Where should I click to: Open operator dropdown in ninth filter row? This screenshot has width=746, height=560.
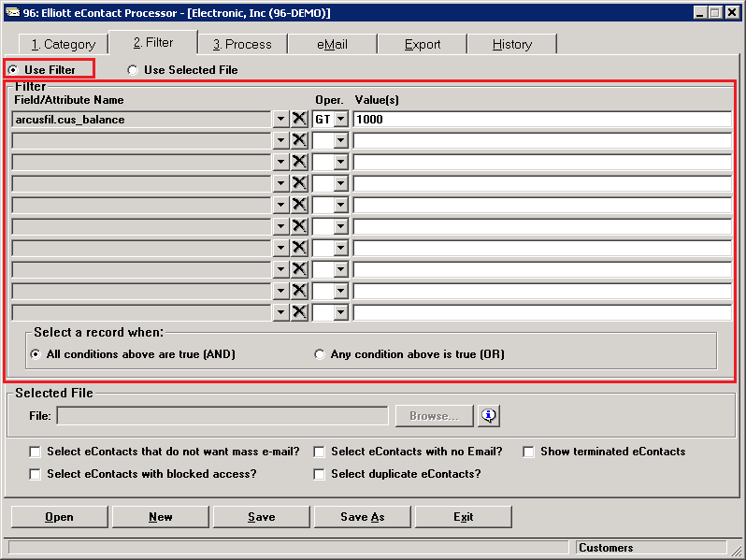tap(341, 291)
